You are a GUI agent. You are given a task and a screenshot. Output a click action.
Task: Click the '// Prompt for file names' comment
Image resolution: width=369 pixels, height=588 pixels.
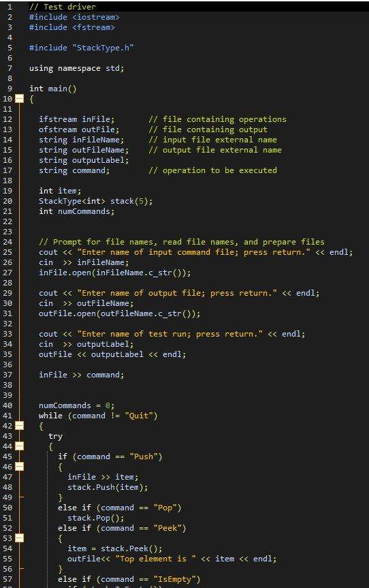tap(182, 242)
